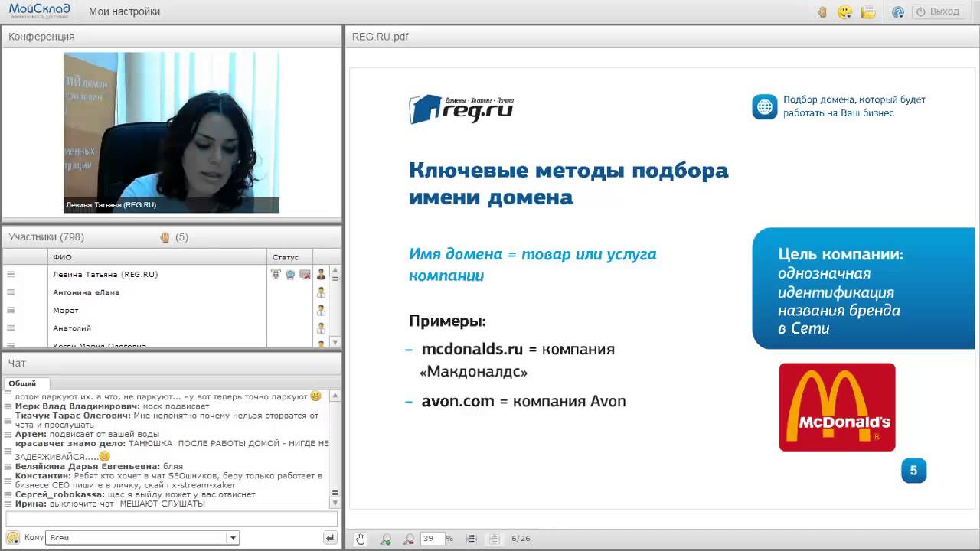980x551 pixels.
Task: Click avon.com text on slide
Action: click(x=458, y=401)
